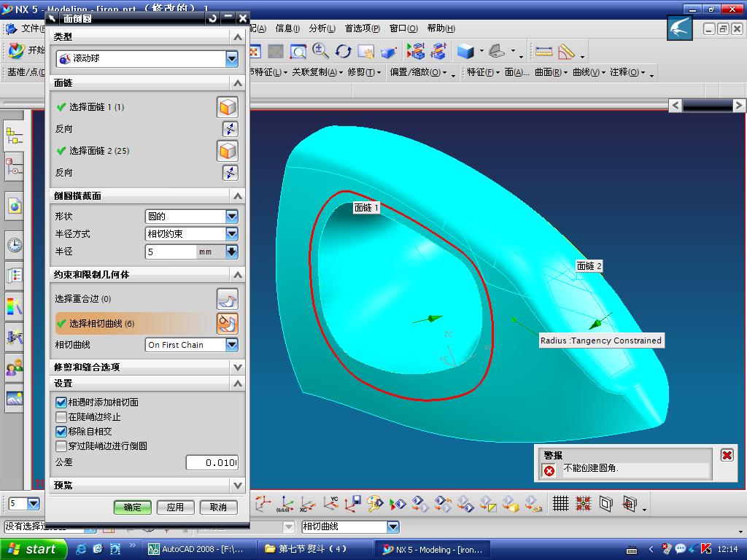Click the Rotate view toolbar icon
Image resolution: width=747 pixels, height=560 pixels.
point(343,51)
